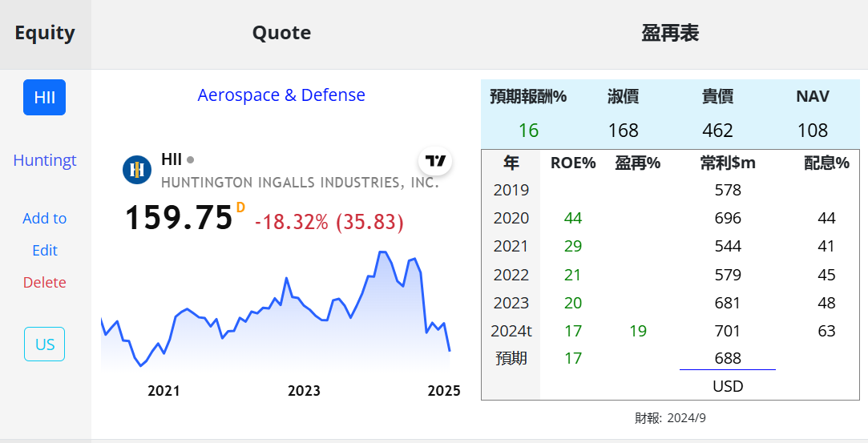Click the TradingView logo icon
Image resolution: width=868 pixels, height=443 pixels.
pyautogui.click(x=435, y=162)
